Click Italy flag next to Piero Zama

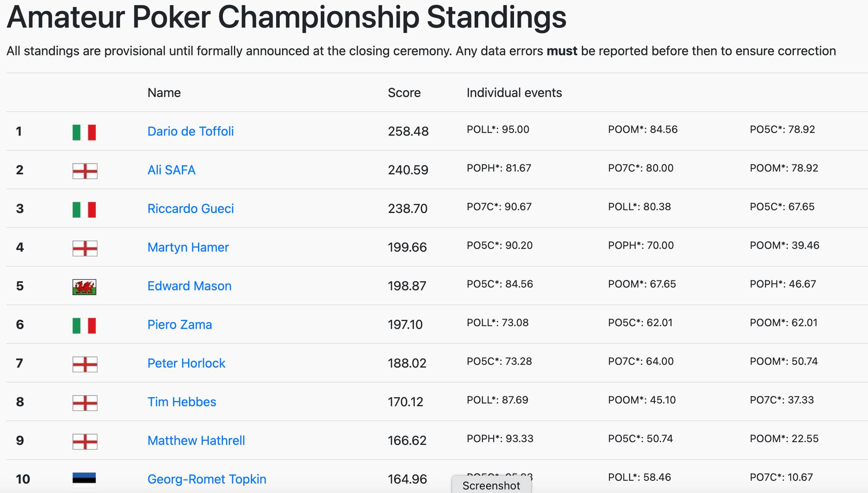(84, 326)
